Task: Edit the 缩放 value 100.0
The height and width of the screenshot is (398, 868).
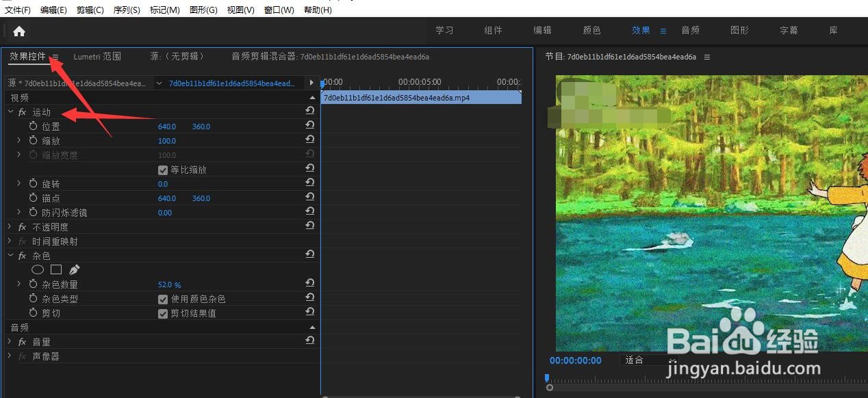Action: [166, 141]
